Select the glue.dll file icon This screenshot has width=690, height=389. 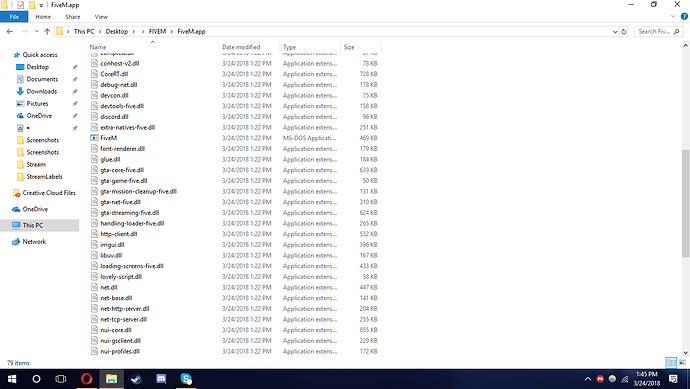tap(94, 159)
